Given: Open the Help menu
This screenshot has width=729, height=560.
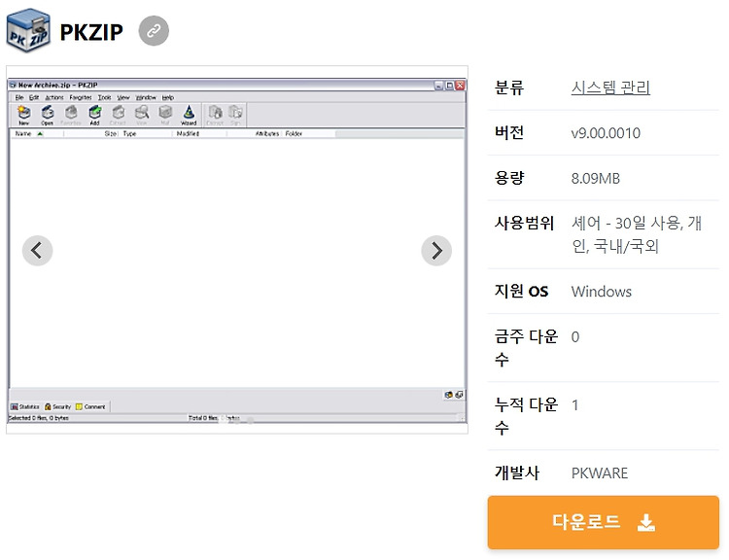Looking at the screenshot, I should (168, 97).
